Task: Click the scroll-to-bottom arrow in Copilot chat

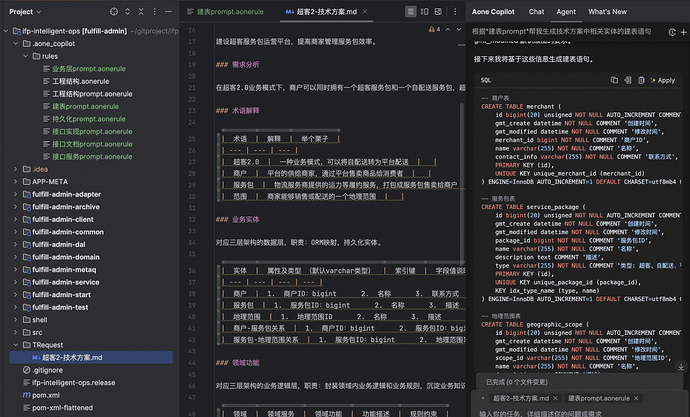Action: (681, 367)
